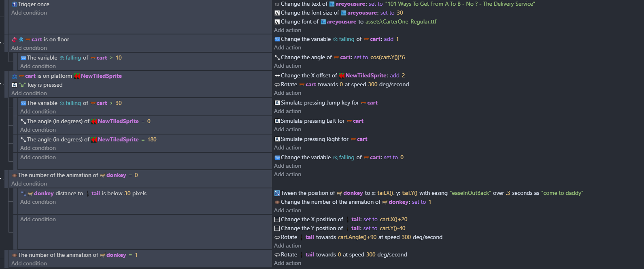644x269 pixels.
Task: Click the angle icon in NewTiledSprite = 180 condition
Action: (x=23, y=140)
